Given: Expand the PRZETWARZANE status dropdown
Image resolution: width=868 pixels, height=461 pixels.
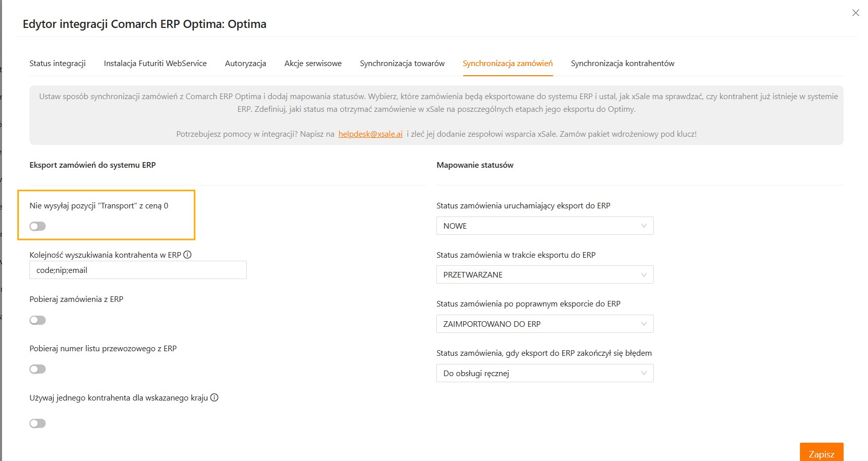Looking at the screenshot, I should [544, 275].
